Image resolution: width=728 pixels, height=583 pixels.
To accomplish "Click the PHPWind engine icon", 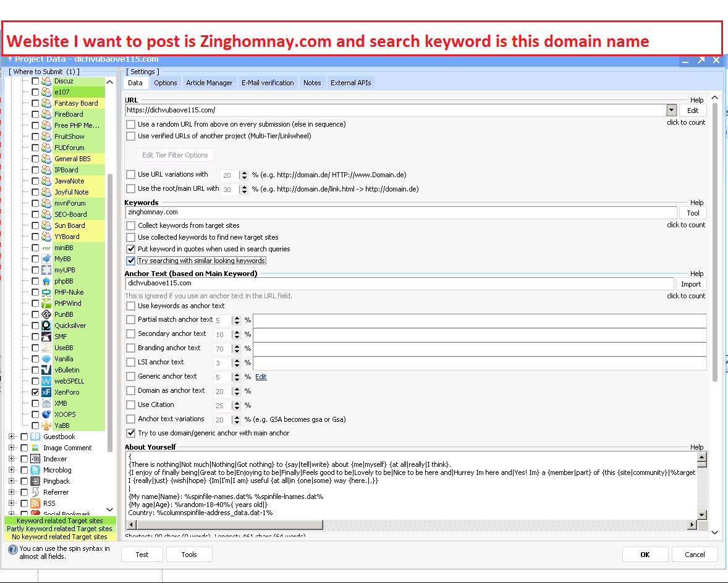I will (x=46, y=303).
